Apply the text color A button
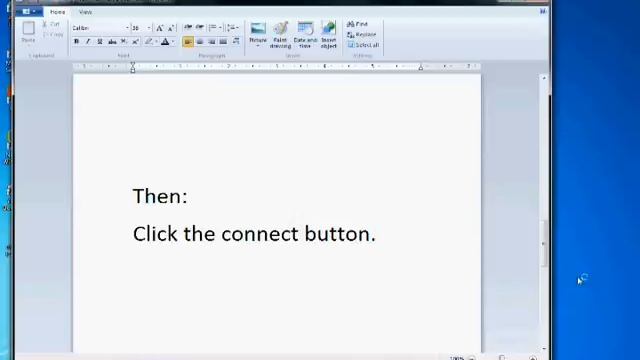 165,41
